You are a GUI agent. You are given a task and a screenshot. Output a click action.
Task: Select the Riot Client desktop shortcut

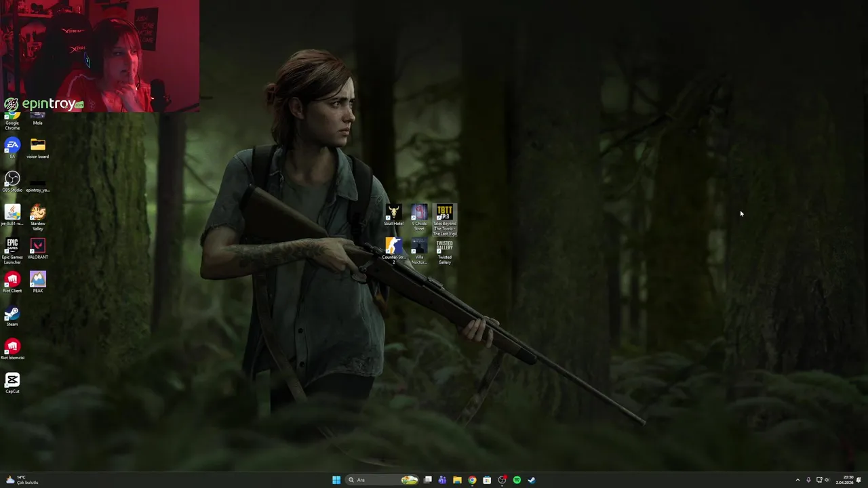[x=12, y=282]
